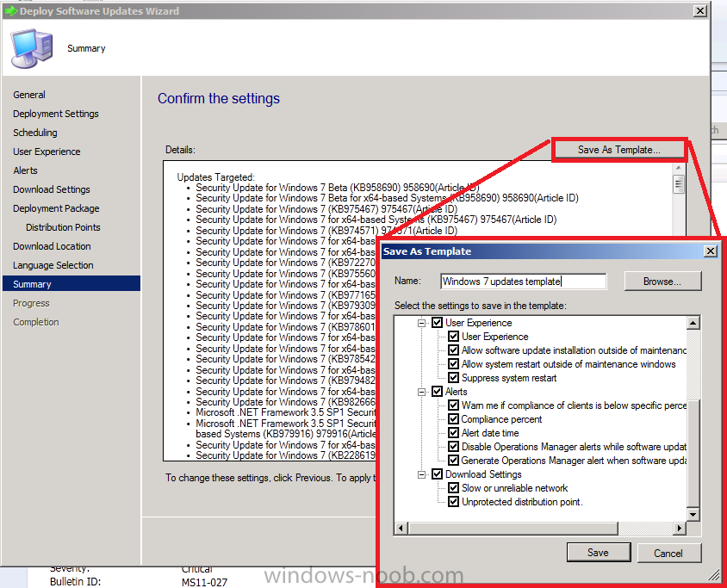The width and height of the screenshot is (727, 588).
Task: Uncheck the Alerts group checkbox
Action: (438, 392)
